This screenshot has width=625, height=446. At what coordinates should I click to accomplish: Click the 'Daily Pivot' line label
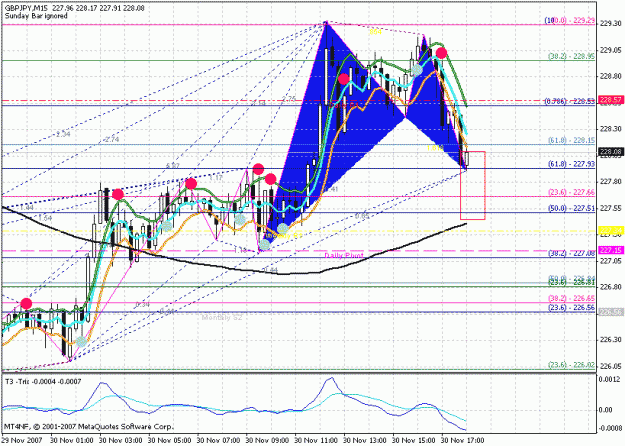(344, 255)
